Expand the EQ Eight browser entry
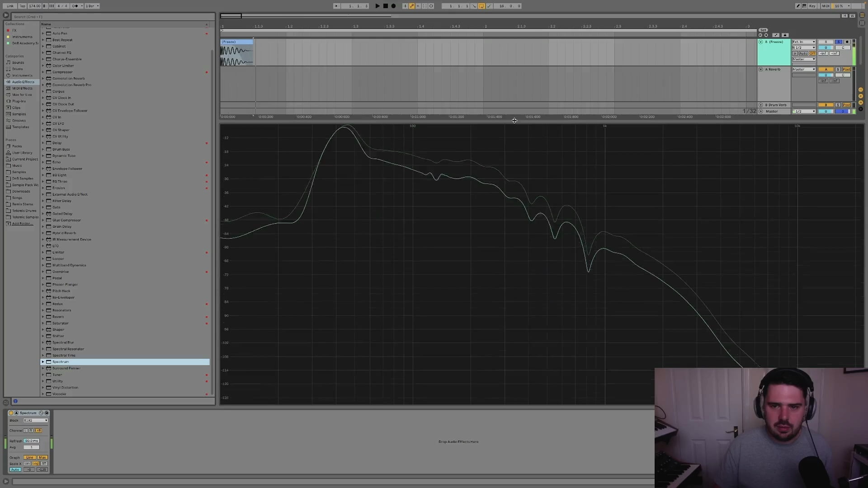 pos(43,175)
